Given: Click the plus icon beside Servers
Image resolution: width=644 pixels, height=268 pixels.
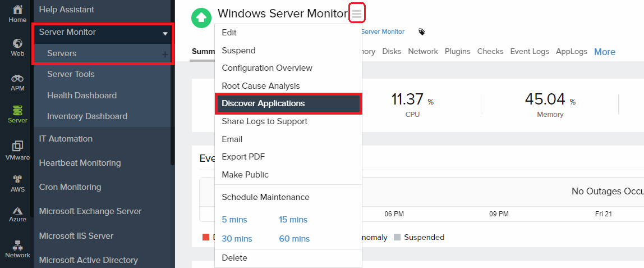Looking at the screenshot, I should click(x=165, y=54).
